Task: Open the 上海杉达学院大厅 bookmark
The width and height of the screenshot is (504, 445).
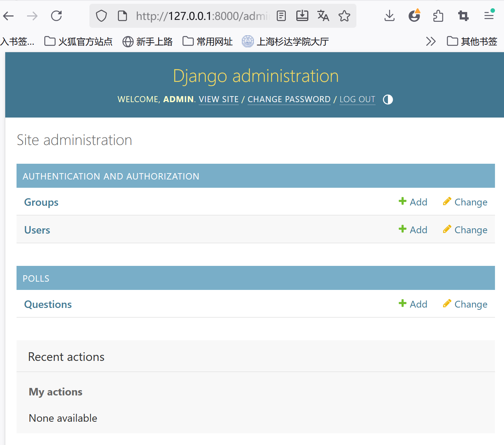Action: (x=285, y=41)
